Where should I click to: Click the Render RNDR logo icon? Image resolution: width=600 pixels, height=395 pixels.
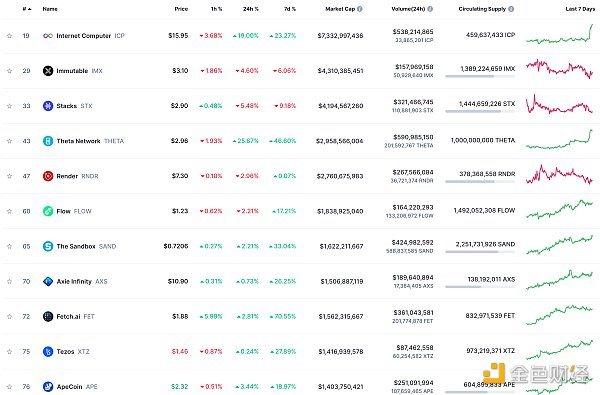(x=48, y=176)
